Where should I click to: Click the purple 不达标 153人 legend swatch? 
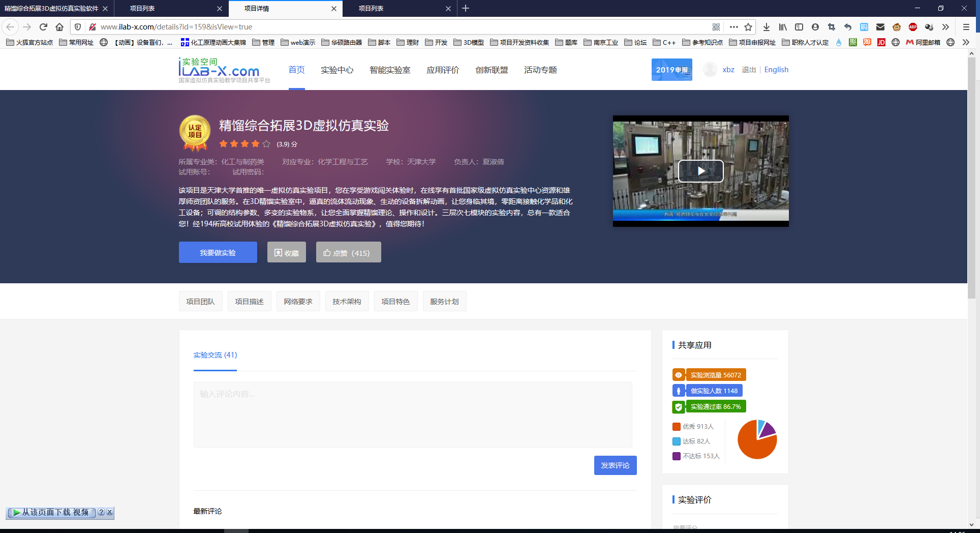point(677,456)
